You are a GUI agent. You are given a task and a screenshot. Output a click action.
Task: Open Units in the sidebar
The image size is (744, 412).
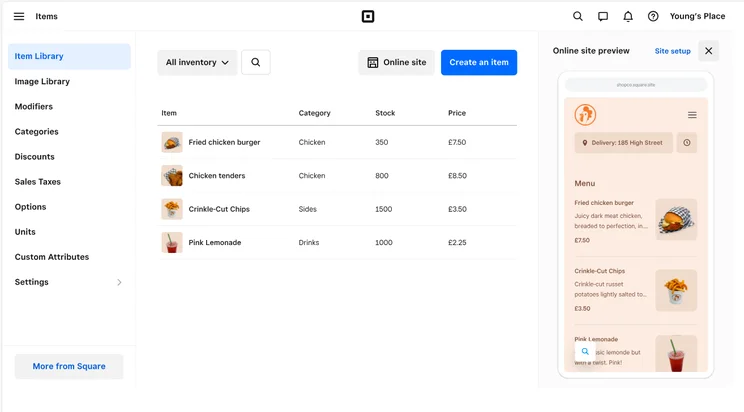(x=25, y=232)
